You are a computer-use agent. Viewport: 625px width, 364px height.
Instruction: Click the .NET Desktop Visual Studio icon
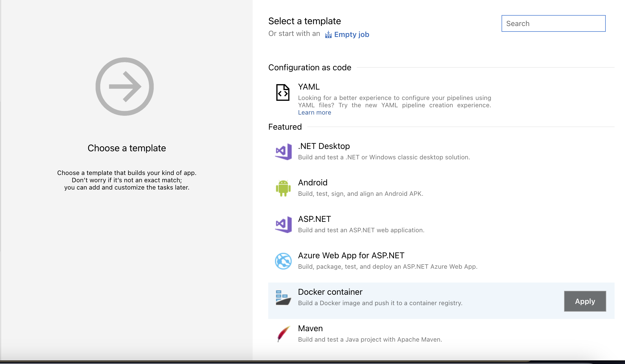pos(283,152)
